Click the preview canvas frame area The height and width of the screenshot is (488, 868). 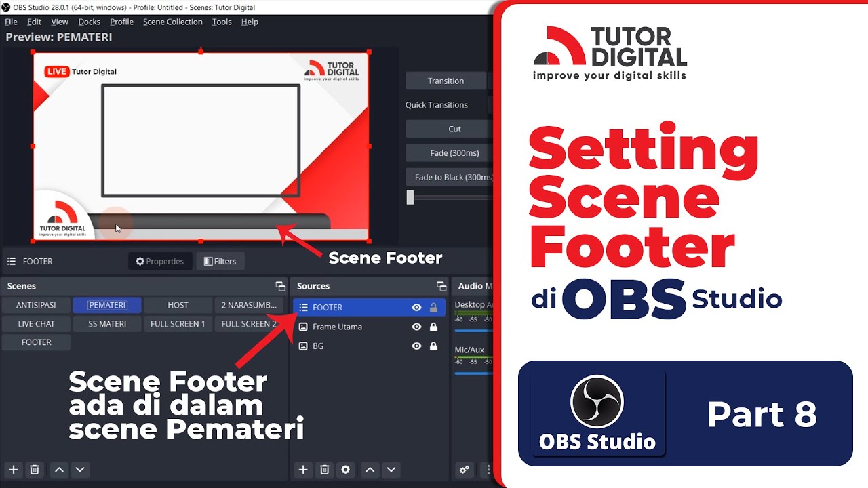[x=201, y=146]
